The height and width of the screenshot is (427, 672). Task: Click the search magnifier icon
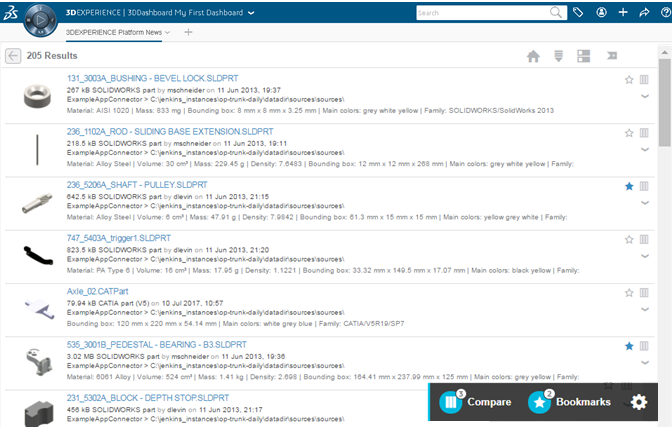(x=556, y=12)
